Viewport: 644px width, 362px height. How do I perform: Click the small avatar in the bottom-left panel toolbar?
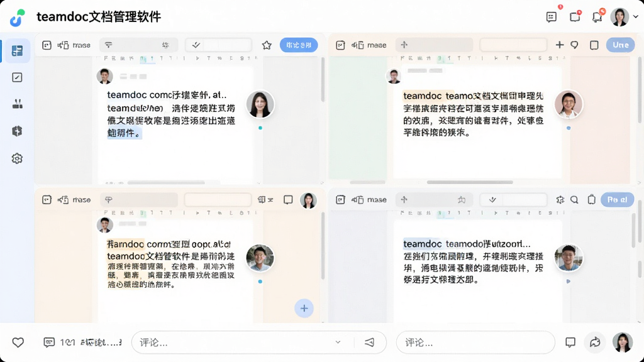tap(308, 200)
